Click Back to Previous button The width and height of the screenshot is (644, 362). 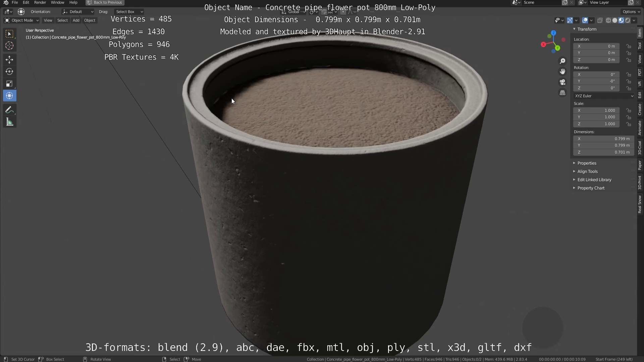105,2
